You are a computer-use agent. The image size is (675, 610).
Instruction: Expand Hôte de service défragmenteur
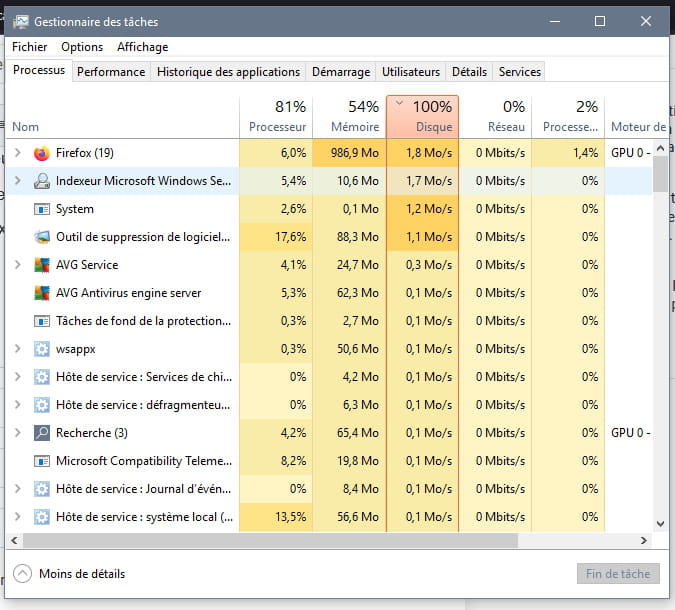tap(17, 404)
